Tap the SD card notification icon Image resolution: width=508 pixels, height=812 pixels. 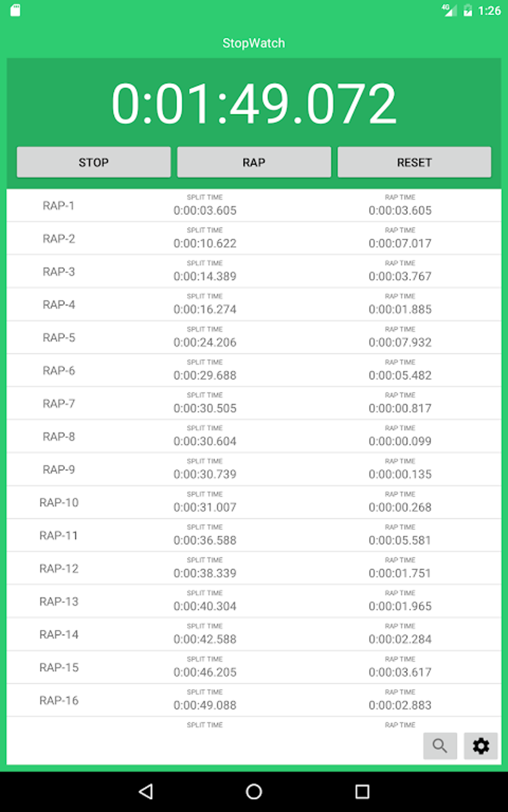15,10
